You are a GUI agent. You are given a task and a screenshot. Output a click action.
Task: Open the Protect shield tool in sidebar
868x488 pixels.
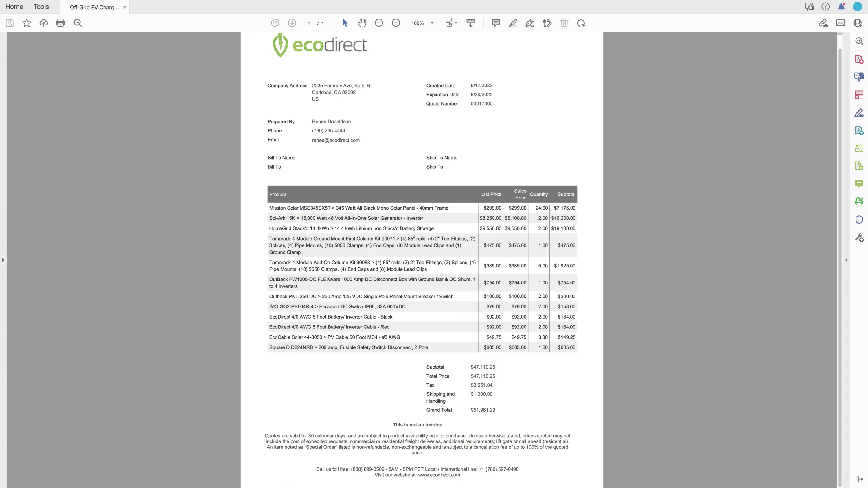coord(859,220)
